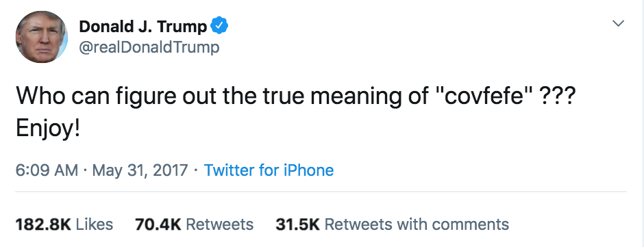
Task: Click the bold 70.4K count
Action: point(158,224)
